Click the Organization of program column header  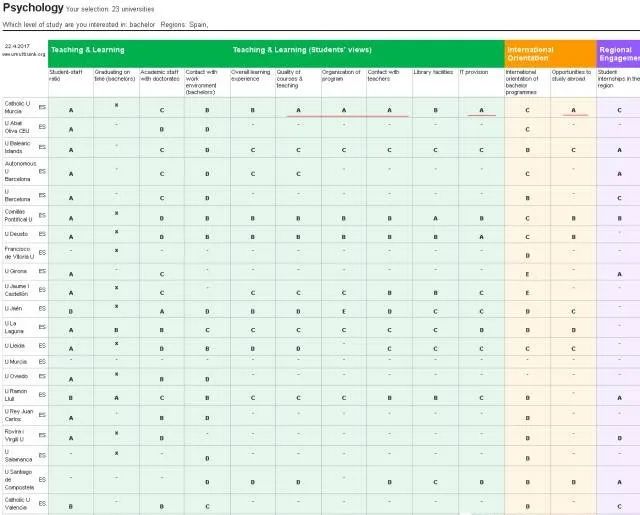pyautogui.click(x=341, y=75)
